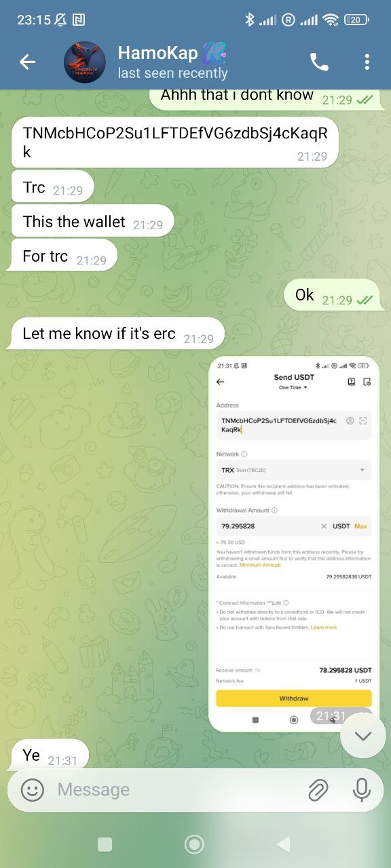Tap the premium emoji status next to HamoKap
Image resolution: width=391 pixels, height=868 pixels.
[215, 53]
